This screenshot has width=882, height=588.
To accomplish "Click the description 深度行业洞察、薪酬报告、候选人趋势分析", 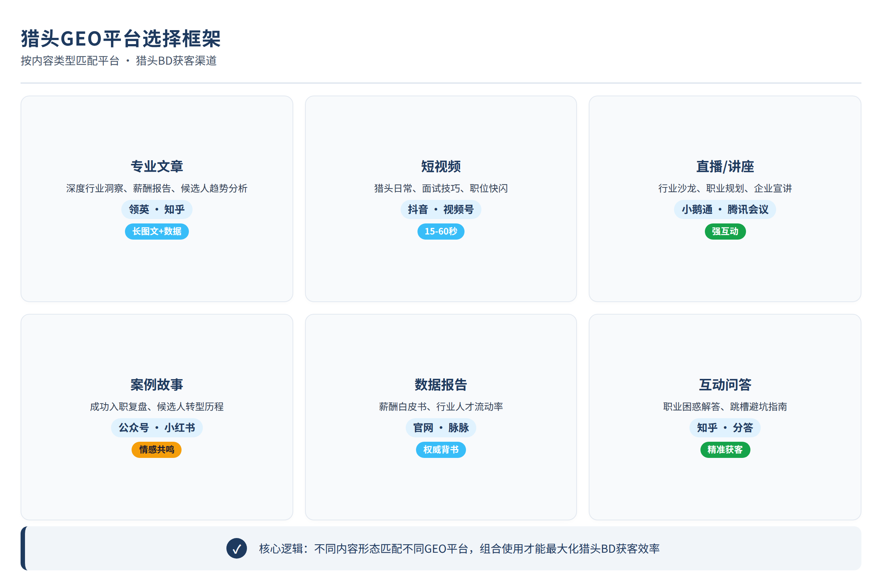I will point(157,188).
